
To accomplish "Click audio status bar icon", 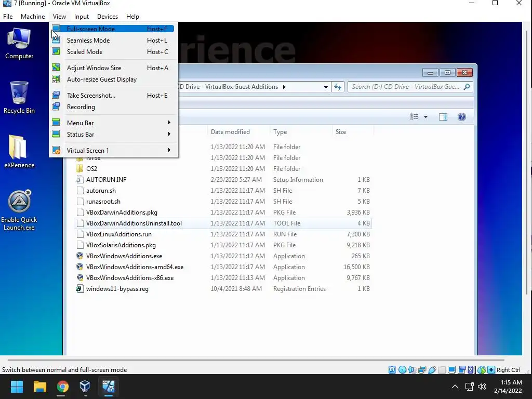I will click(412, 370).
